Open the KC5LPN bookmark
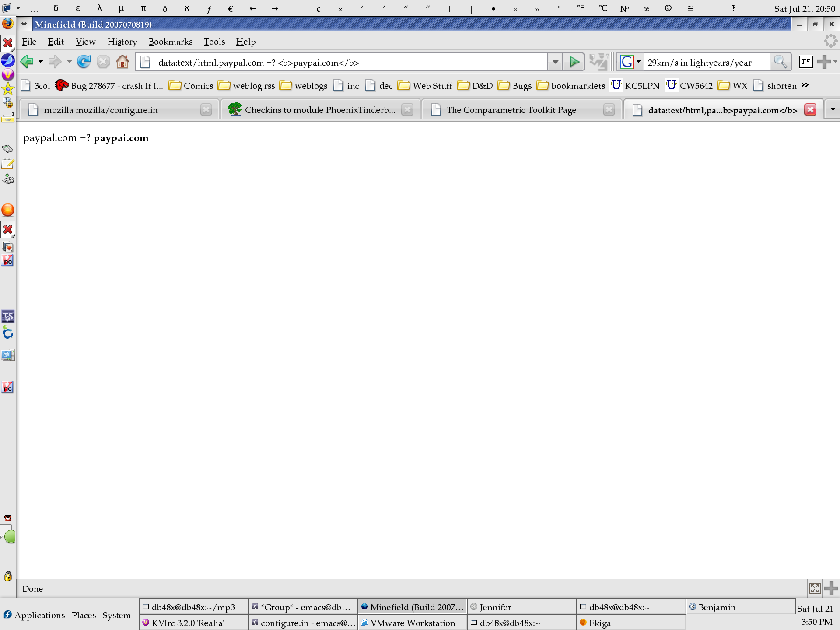The width and height of the screenshot is (840, 630). 635,85
